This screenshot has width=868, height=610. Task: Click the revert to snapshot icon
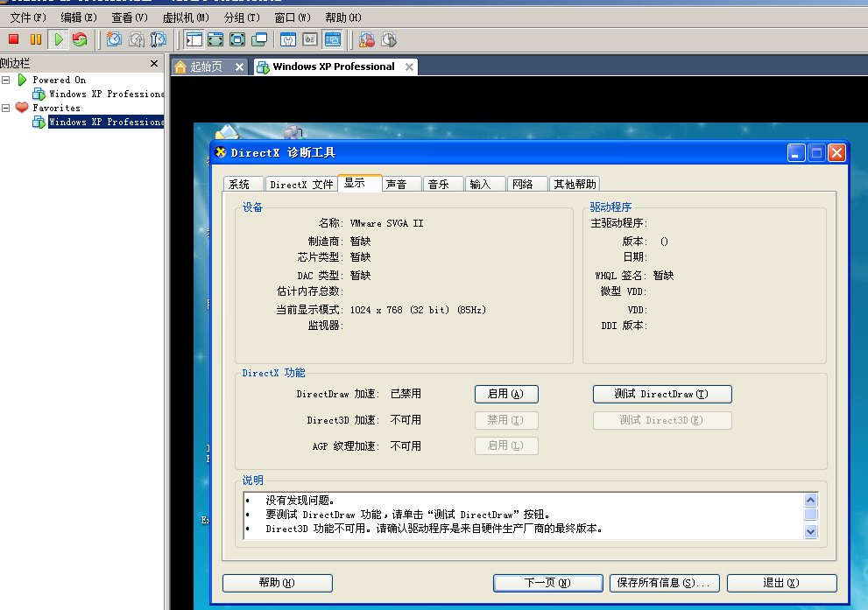coord(136,39)
